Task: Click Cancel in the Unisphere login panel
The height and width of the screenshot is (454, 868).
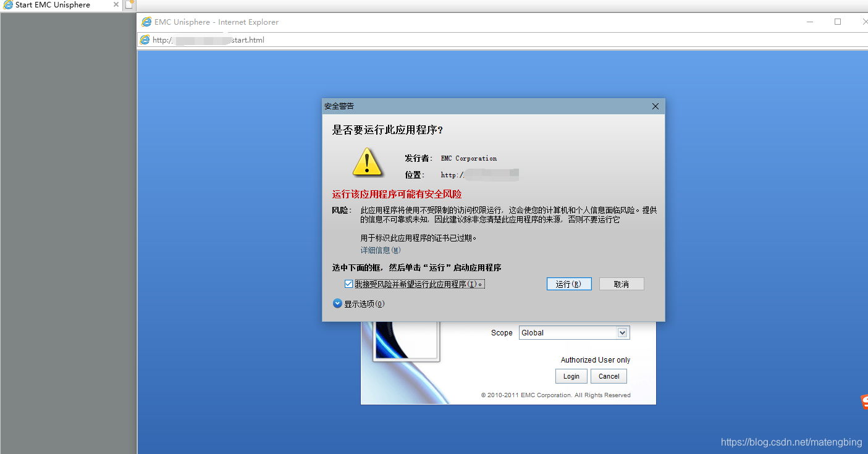Action: (x=609, y=376)
